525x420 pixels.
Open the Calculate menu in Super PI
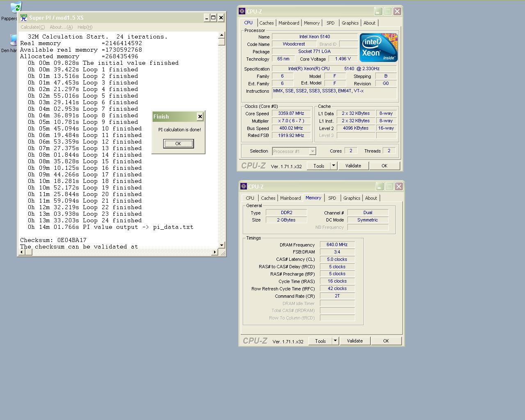click(x=33, y=27)
